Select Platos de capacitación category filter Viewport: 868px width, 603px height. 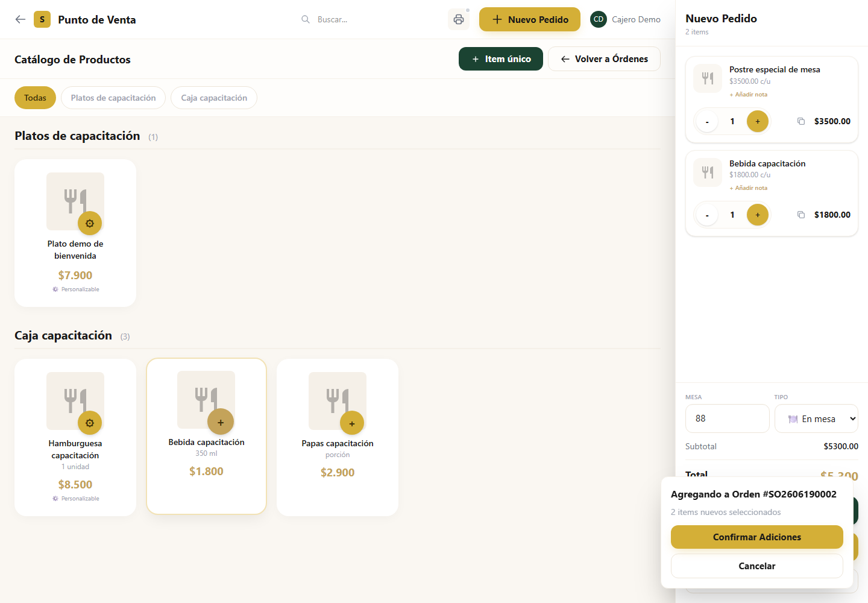pos(113,98)
